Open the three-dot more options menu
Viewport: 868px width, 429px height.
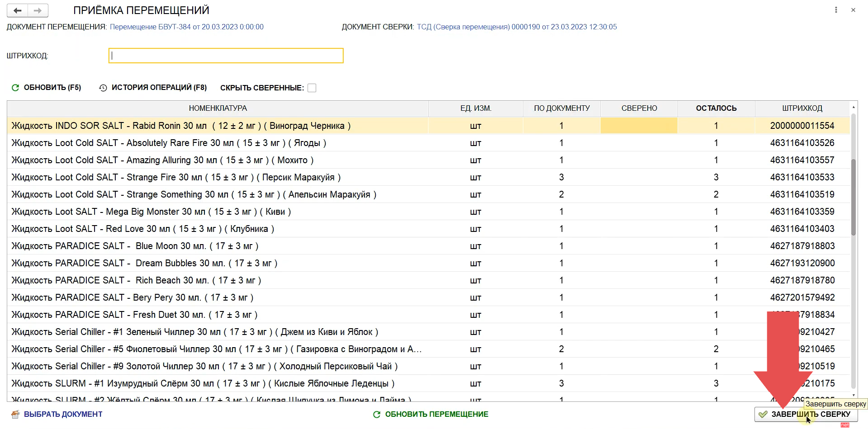[836, 10]
